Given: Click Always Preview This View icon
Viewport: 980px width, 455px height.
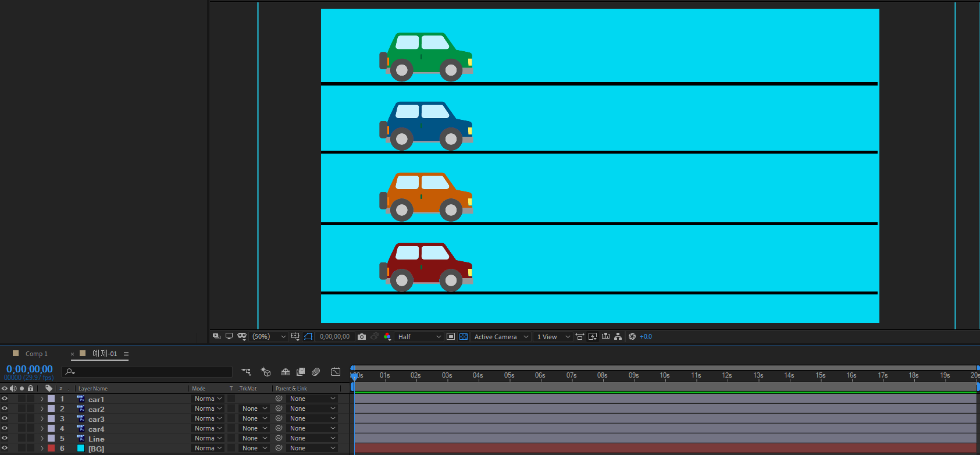Looking at the screenshot, I should point(216,336).
